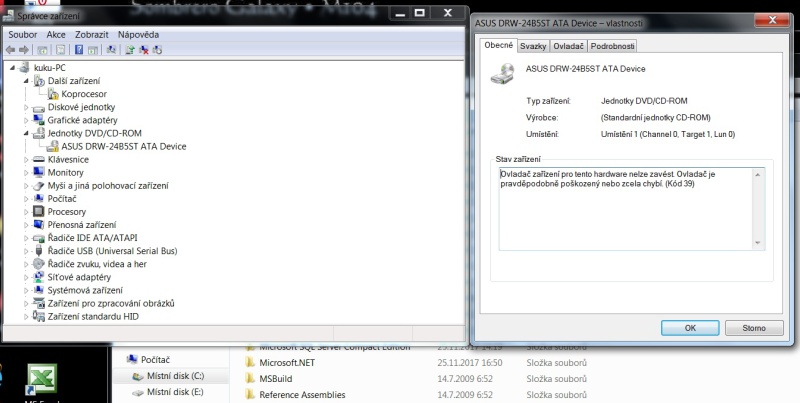The height and width of the screenshot is (403, 800).
Task: Expand the Přenosná zařízení node
Action: coord(26,224)
